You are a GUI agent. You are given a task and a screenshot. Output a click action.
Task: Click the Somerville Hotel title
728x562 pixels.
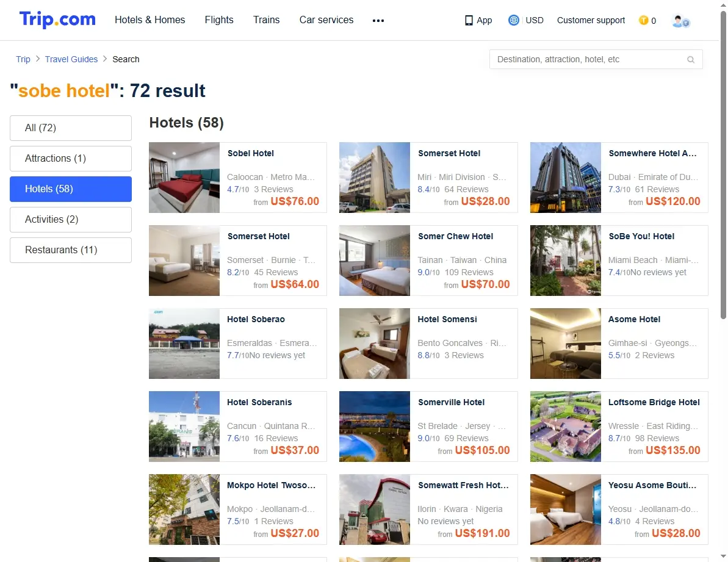pyautogui.click(x=452, y=403)
